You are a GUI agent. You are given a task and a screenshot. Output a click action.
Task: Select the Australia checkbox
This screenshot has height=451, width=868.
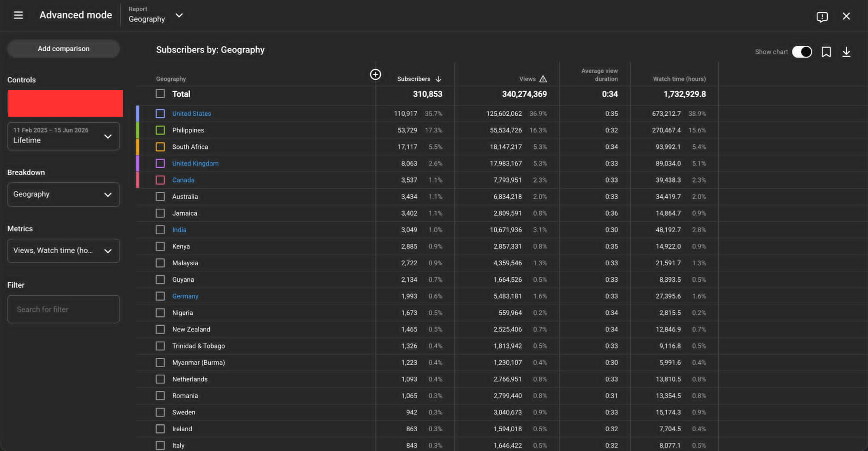coord(160,196)
